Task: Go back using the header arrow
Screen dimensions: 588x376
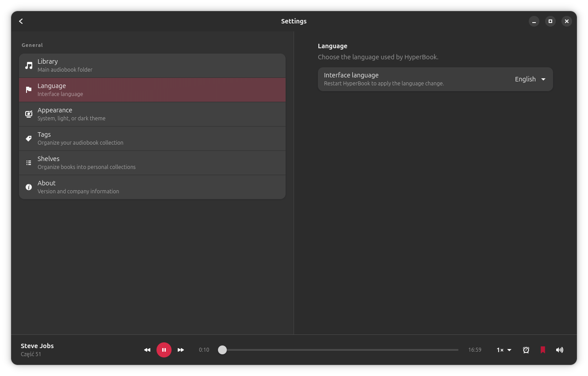Action: 21,21
